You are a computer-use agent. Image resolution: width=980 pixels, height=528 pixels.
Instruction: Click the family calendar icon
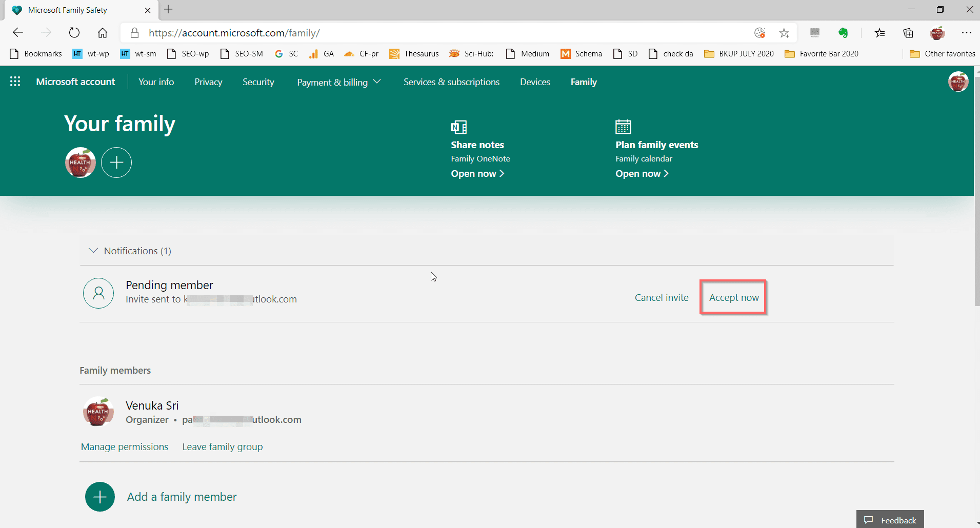click(x=623, y=127)
